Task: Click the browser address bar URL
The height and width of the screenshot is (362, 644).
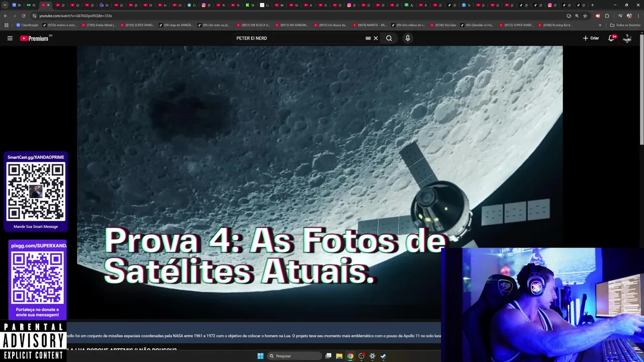Action: point(75,16)
